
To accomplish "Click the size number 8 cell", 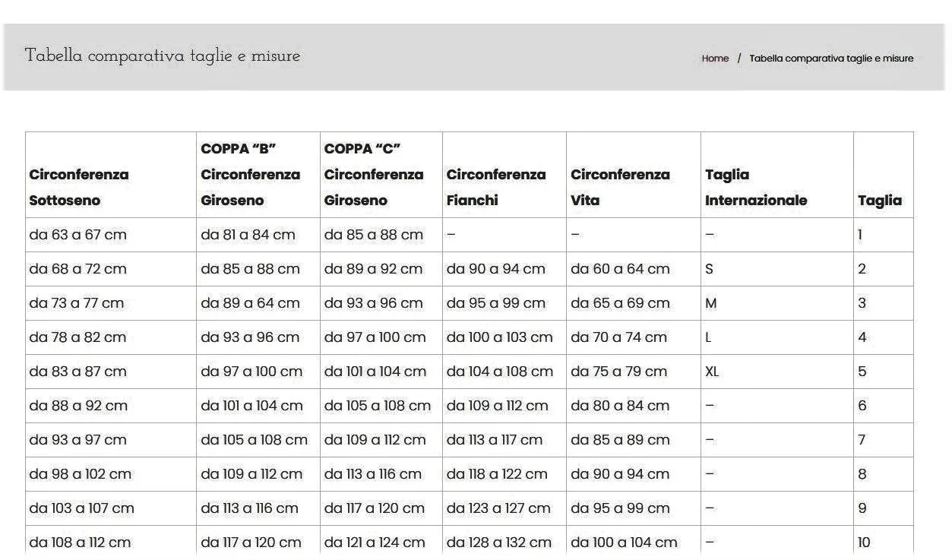I will point(862,474).
